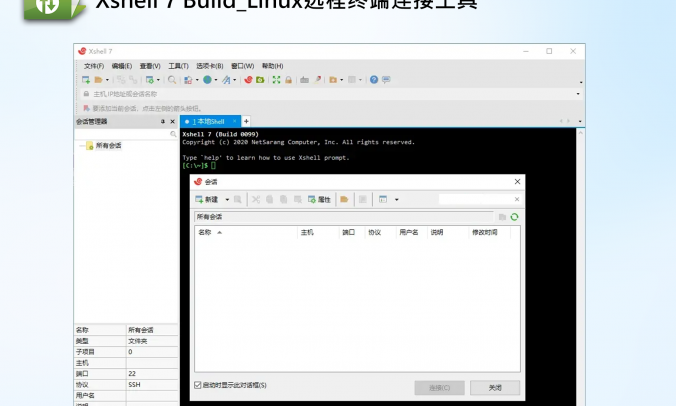
Task: Open the 查看(V) menu
Action: pos(150,66)
